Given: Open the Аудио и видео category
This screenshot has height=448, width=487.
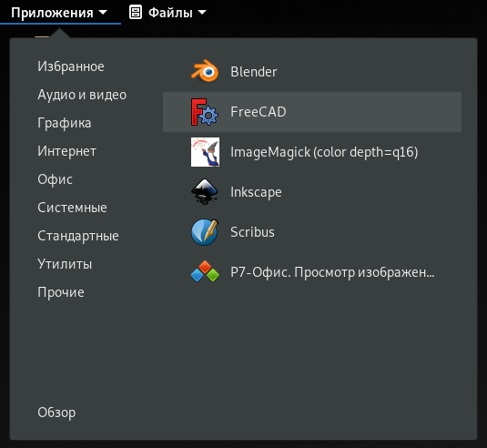Looking at the screenshot, I should pos(82,95).
